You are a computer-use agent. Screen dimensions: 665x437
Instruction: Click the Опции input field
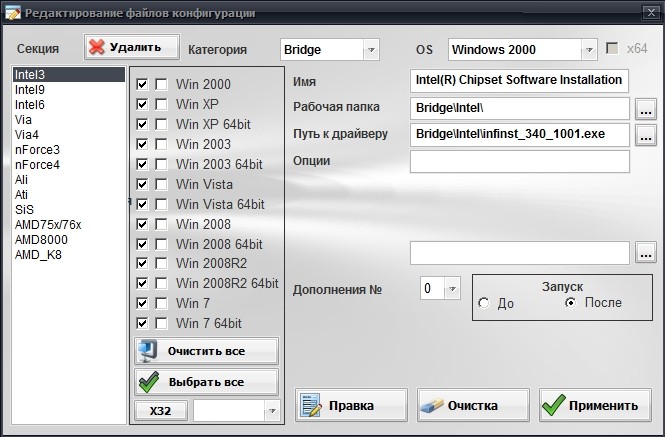(520, 162)
